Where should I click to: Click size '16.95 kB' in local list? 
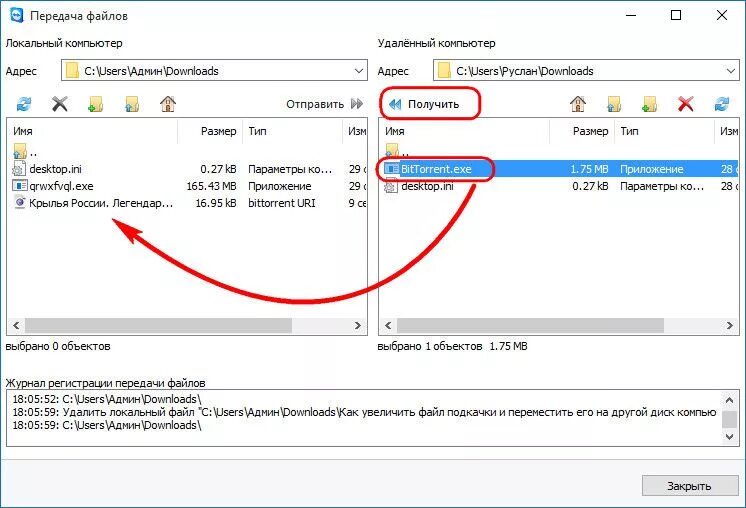click(216, 203)
